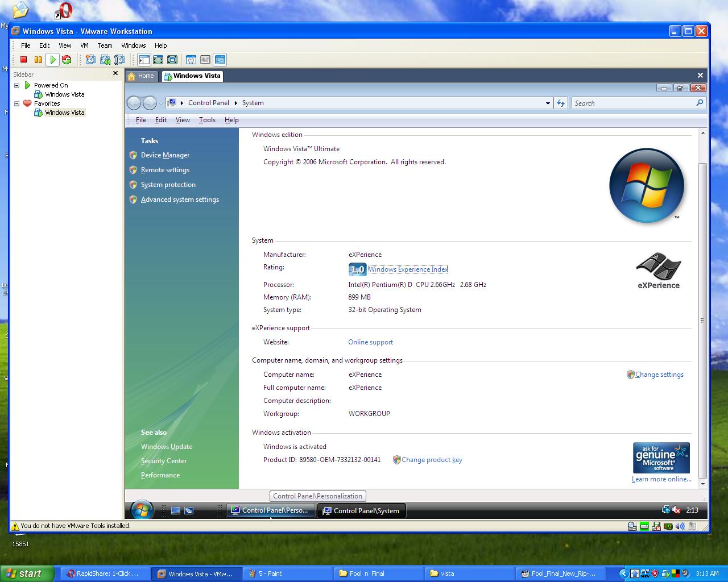
Task: Collapse the Favorites tree node
Action: (17, 103)
